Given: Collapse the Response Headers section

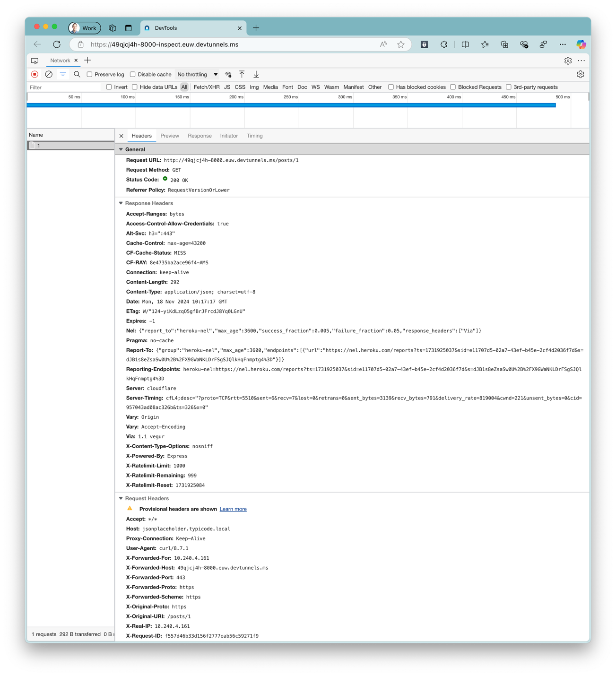Looking at the screenshot, I should (x=121, y=203).
